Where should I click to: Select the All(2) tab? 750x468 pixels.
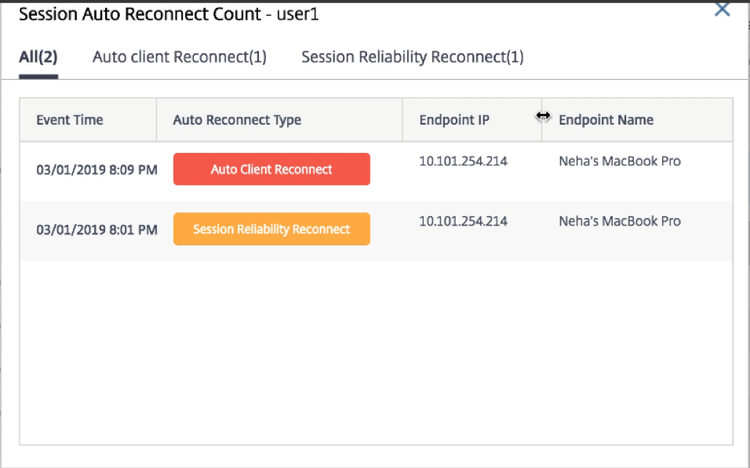[x=38, y=57]
